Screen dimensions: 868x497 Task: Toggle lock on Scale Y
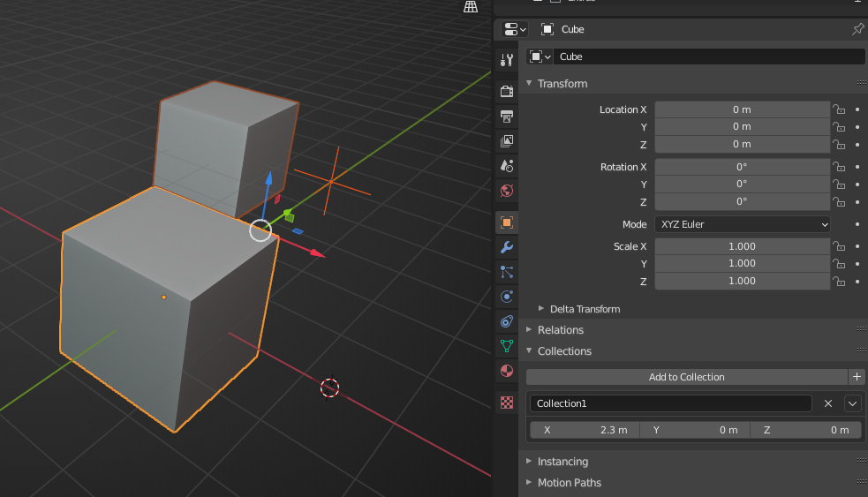tap(839, 264)
